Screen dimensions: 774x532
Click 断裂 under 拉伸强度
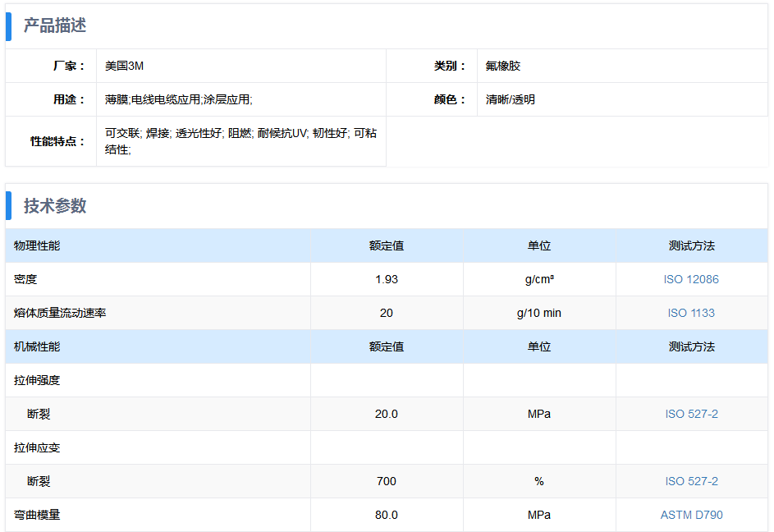tap(39, 414)
